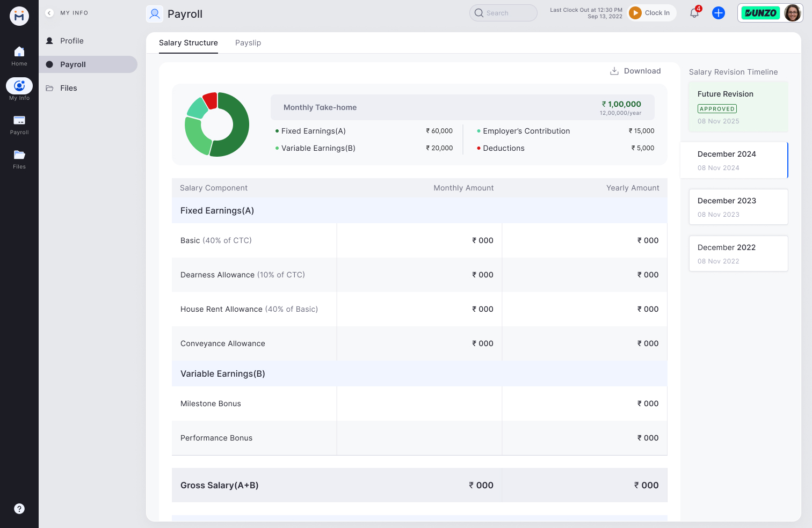The image size is (812, 528).
Task: Click the salary breakdown donut chart
Action: pyautogui.click(x=217, y=124)
